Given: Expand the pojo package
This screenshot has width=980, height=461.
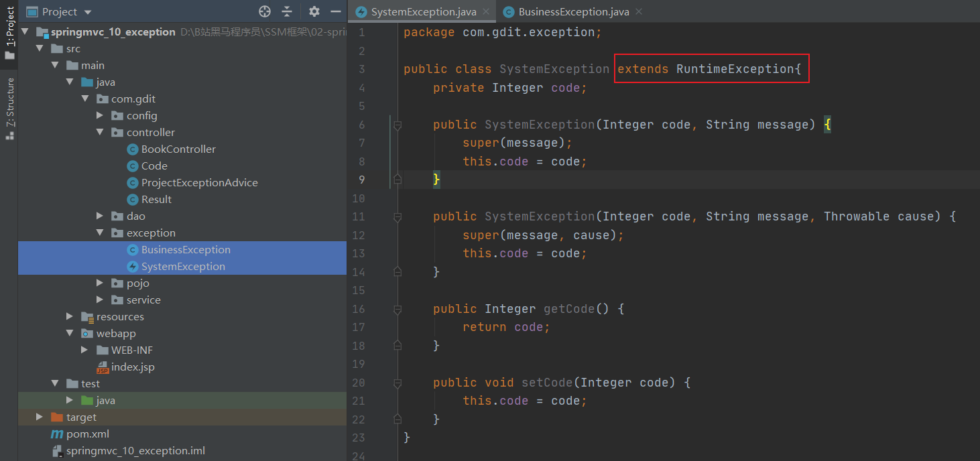Looking at the screenshot, I should click(100, 283).
